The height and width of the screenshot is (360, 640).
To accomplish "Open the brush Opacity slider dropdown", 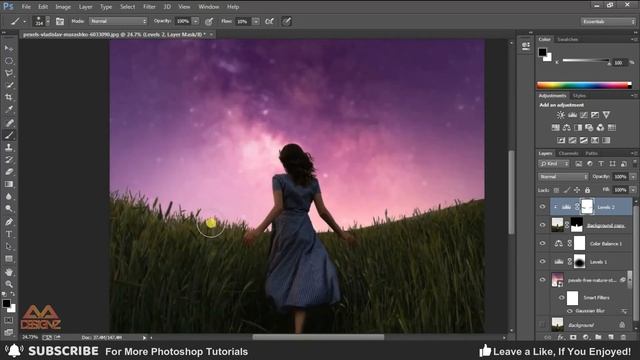I will coord(196,21).
